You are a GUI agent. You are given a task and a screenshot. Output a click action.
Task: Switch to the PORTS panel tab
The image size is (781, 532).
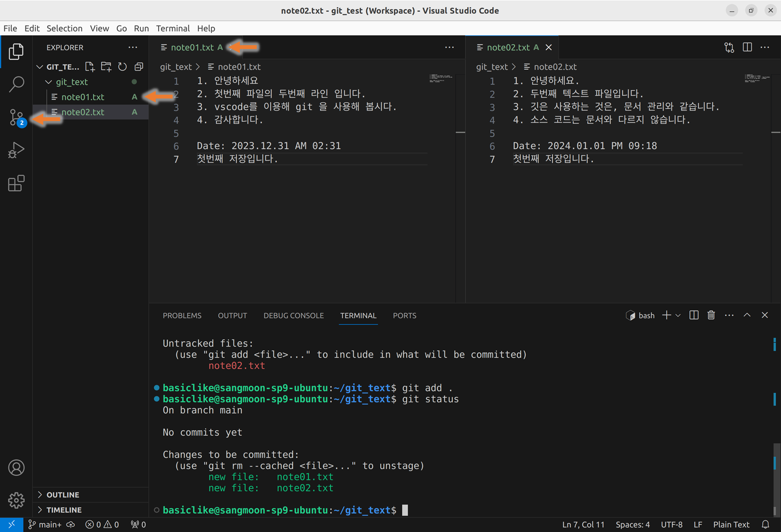(405, 316)
